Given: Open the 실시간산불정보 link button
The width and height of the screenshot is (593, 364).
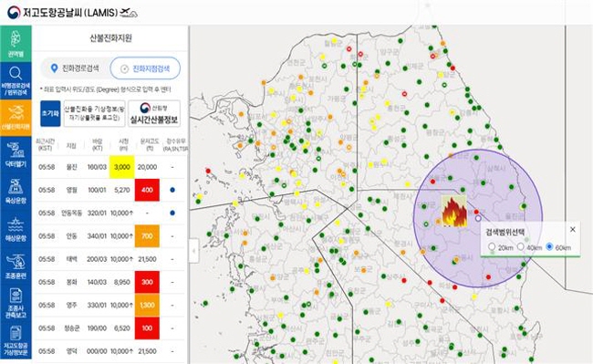Looking at the screenshot, I should coord(154,113).
